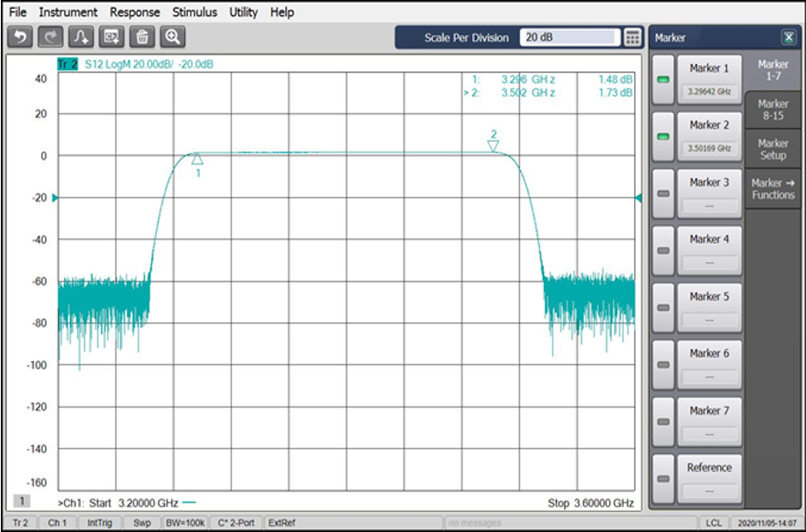Open the numeric keypad icon beside Scale

tap(633, 38)
